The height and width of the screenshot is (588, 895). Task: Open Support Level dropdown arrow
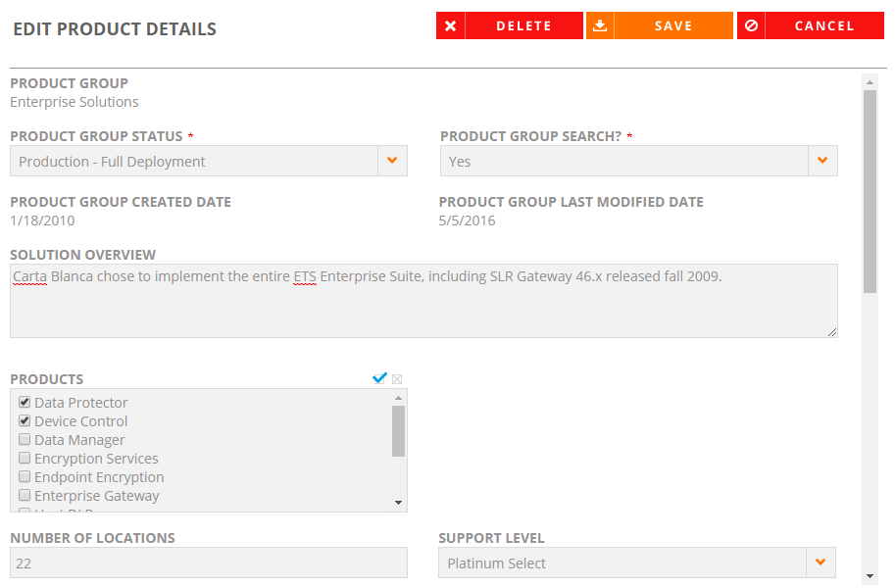pos(820,563)
